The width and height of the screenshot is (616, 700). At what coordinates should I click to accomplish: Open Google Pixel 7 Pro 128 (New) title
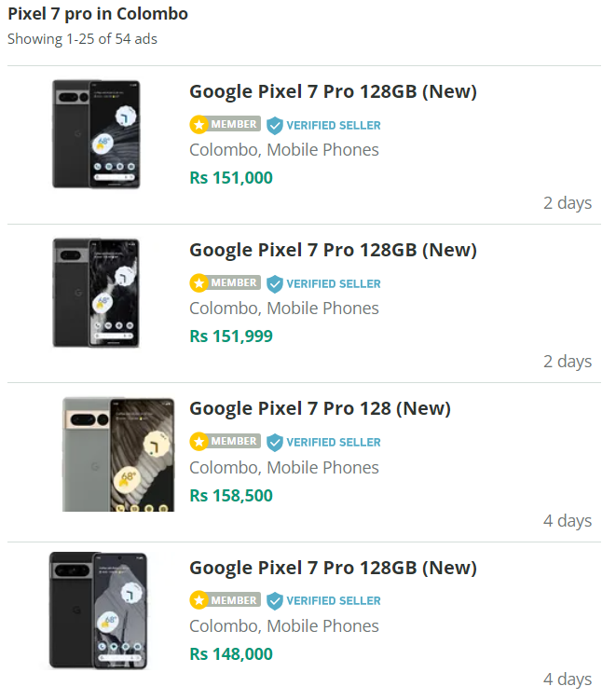(320, 408)
